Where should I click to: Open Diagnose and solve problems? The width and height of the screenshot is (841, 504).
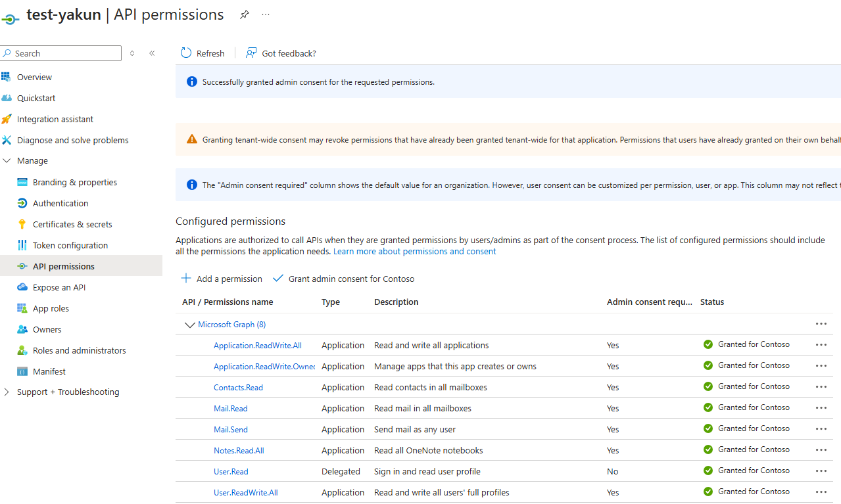(x=72, y=140)
